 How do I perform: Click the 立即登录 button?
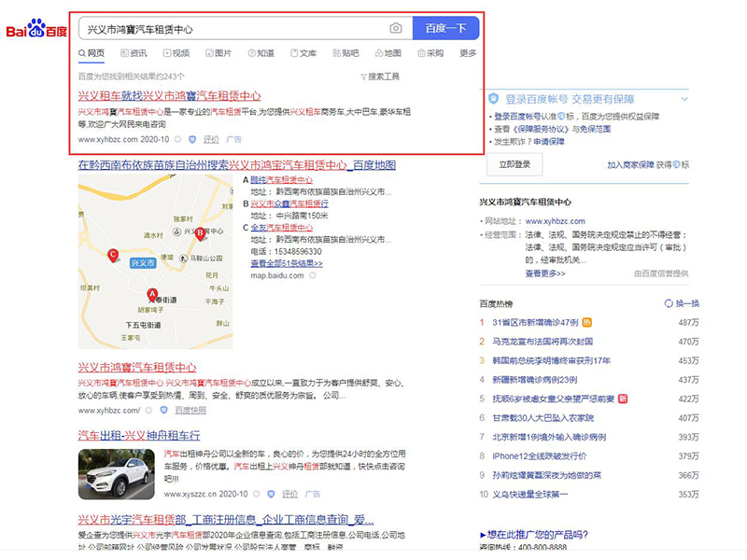514,165
